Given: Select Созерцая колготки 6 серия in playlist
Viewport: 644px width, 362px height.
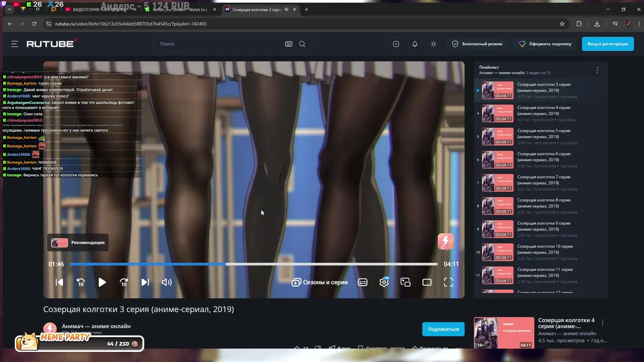Looking at the screenshot, I should pos(541,159).
